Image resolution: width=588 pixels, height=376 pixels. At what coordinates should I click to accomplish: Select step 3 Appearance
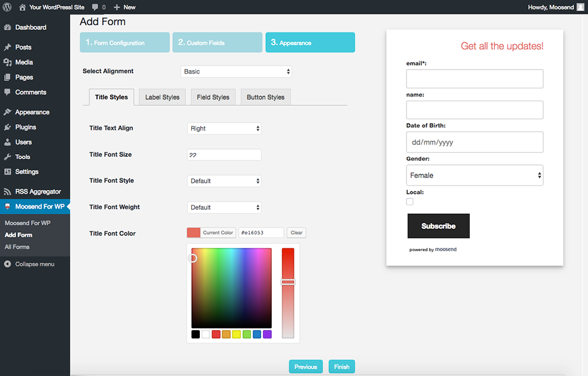[x=310, y=43]
